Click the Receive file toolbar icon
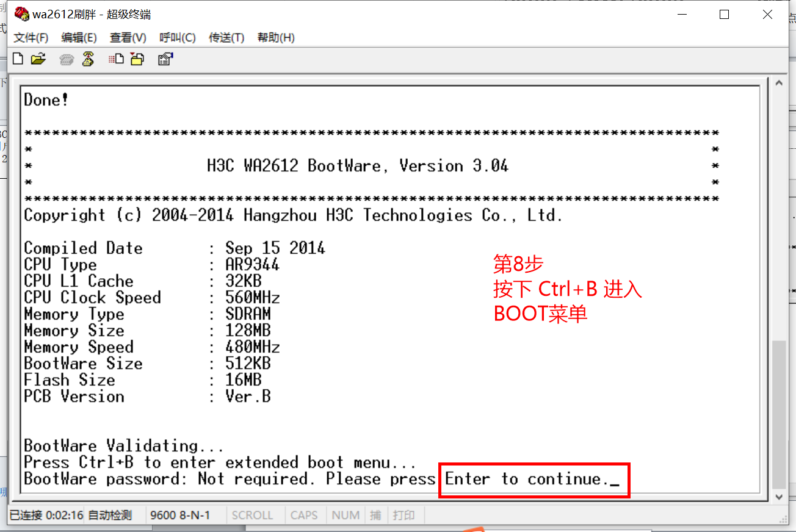Viewport: 796px width, 532px height. click(x=137, y=59)
